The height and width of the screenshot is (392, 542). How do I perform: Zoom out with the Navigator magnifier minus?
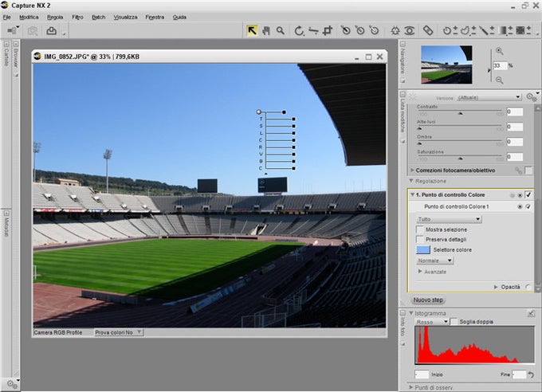[x=500, y=80]
